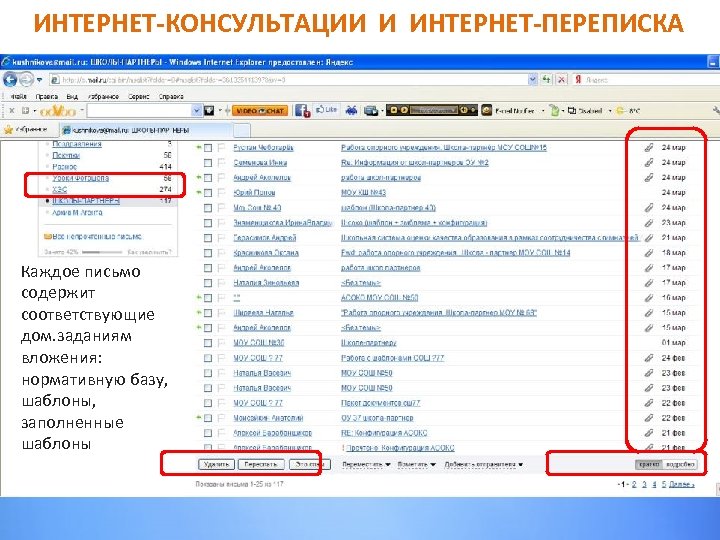This screenshot has width=720, height=540.
Task: Open the Избранное menu in menu bar
Action: pos(103,96)
